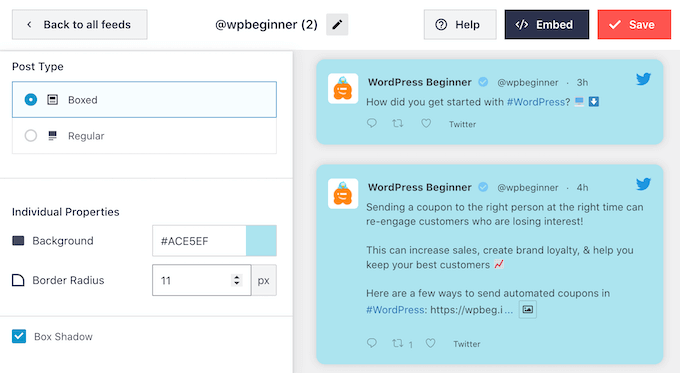Toggle the Box Shadow checkbox
Image resolution: width=680 pixels, height=373 pixels.
(19, 336)
